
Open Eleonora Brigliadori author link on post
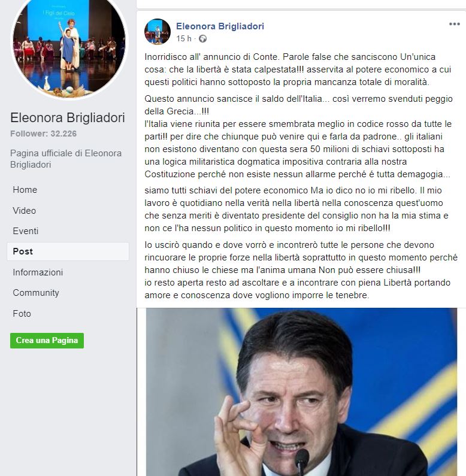click(220, 26)
